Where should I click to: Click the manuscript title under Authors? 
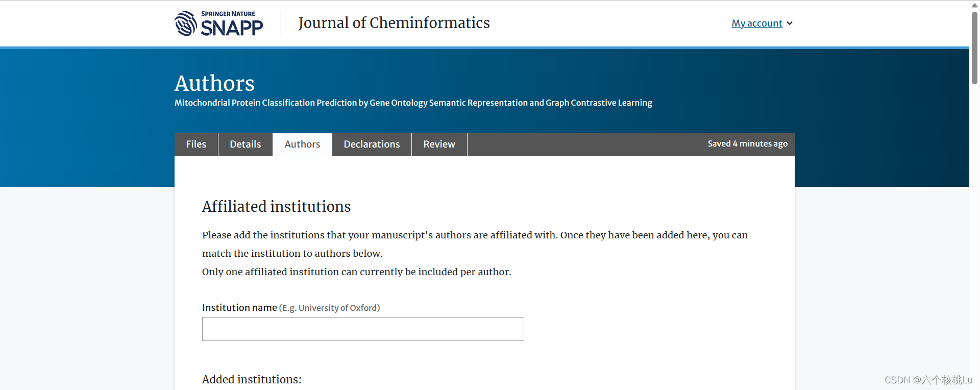(413, 103)
